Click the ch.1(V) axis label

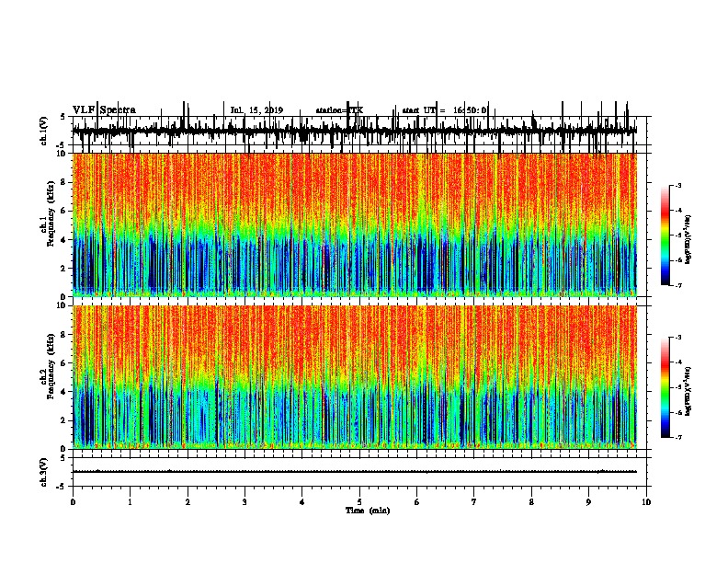pos(44,131)
